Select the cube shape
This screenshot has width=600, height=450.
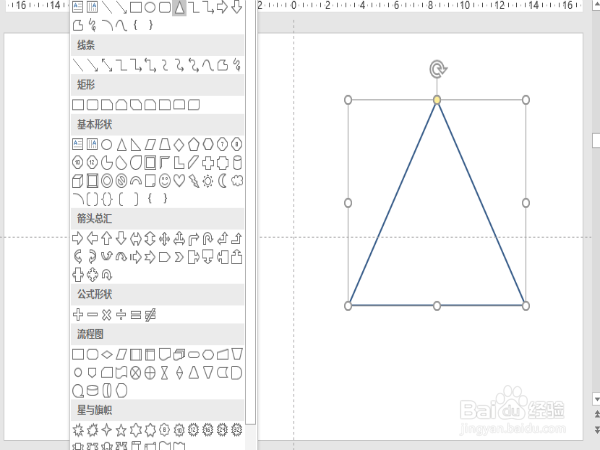78,181
